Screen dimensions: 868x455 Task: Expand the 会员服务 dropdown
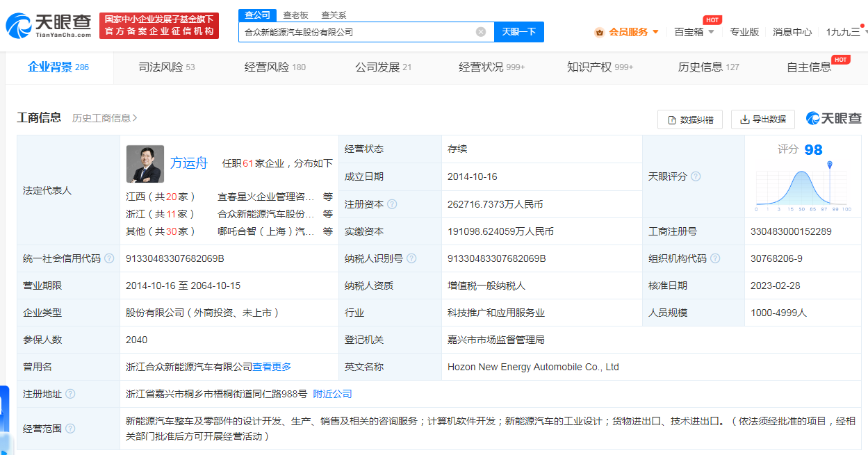click(x=654, y=32)
